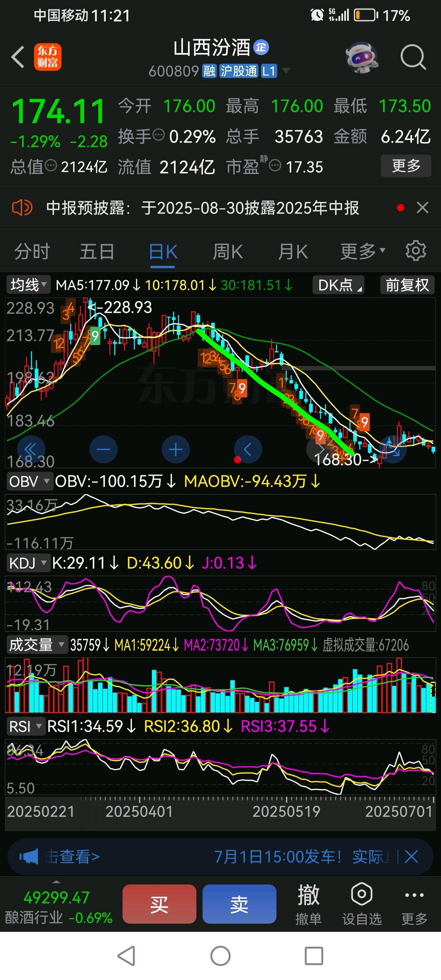Toggle the 前复权 adjustment button

click(x=408, y=285)
